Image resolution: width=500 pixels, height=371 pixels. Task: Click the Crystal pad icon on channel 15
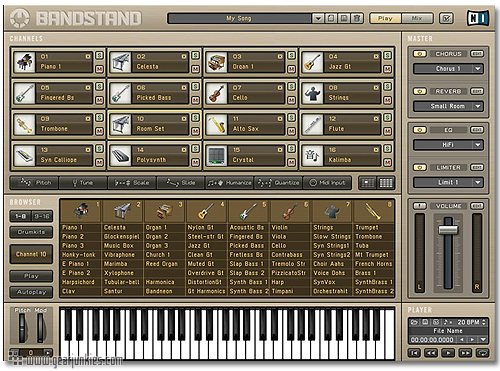pos(216,155)
